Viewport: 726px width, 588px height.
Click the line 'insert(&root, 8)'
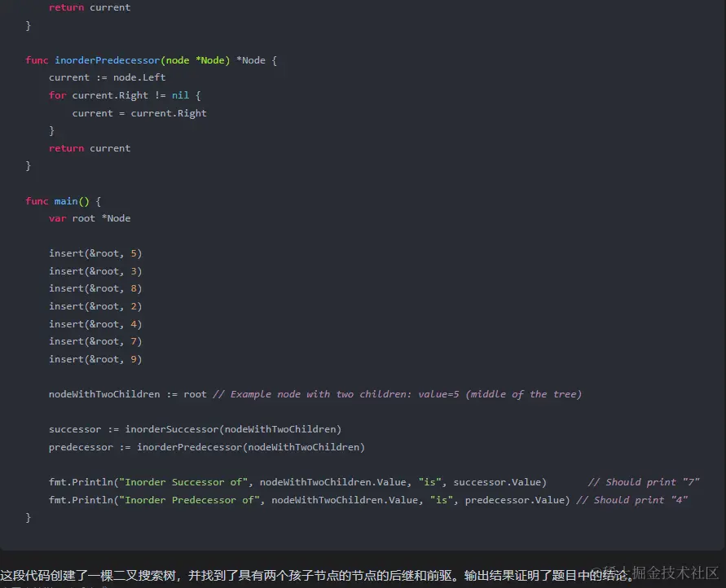click(x=95, y=288)
